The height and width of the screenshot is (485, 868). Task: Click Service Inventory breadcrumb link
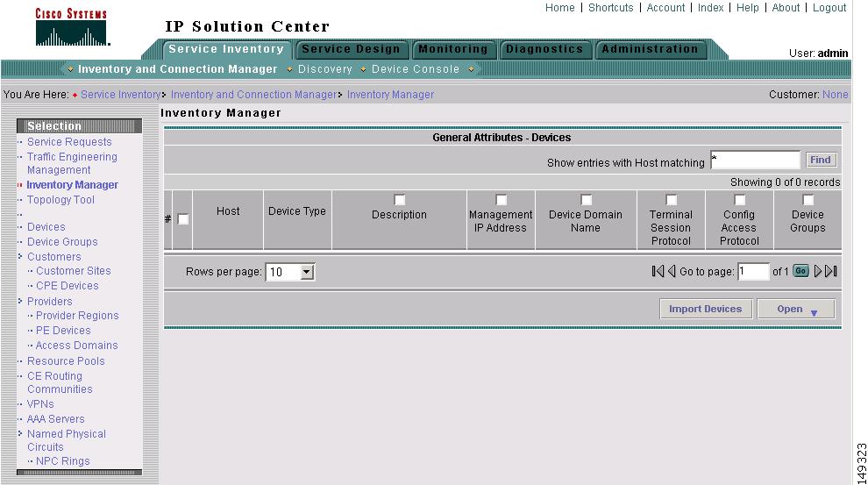click(x=120, y=95)
